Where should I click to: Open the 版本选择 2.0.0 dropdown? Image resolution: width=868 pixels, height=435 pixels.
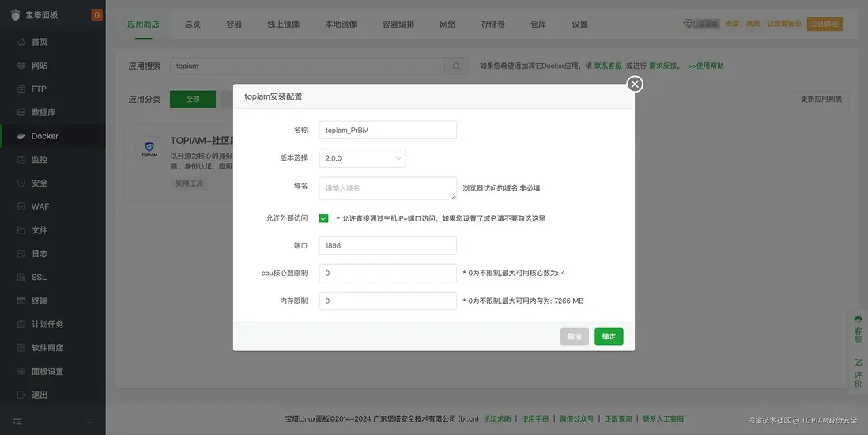point(363,158)
